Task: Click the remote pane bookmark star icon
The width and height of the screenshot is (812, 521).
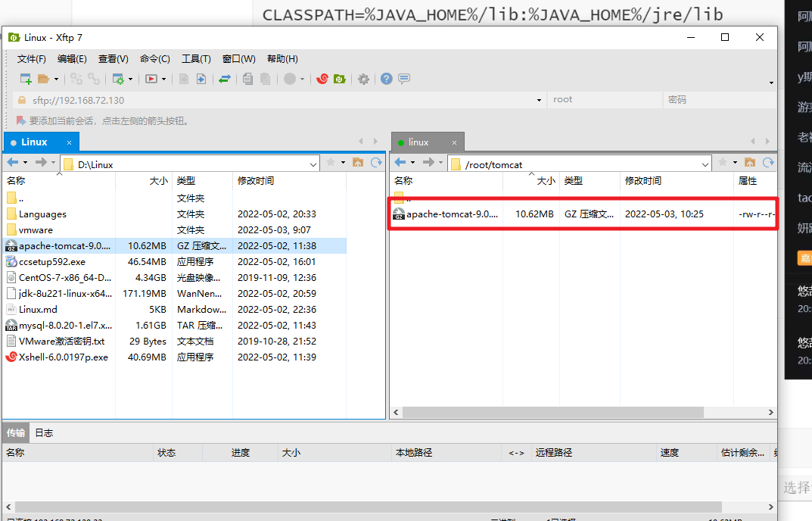Action: point(723,163)
